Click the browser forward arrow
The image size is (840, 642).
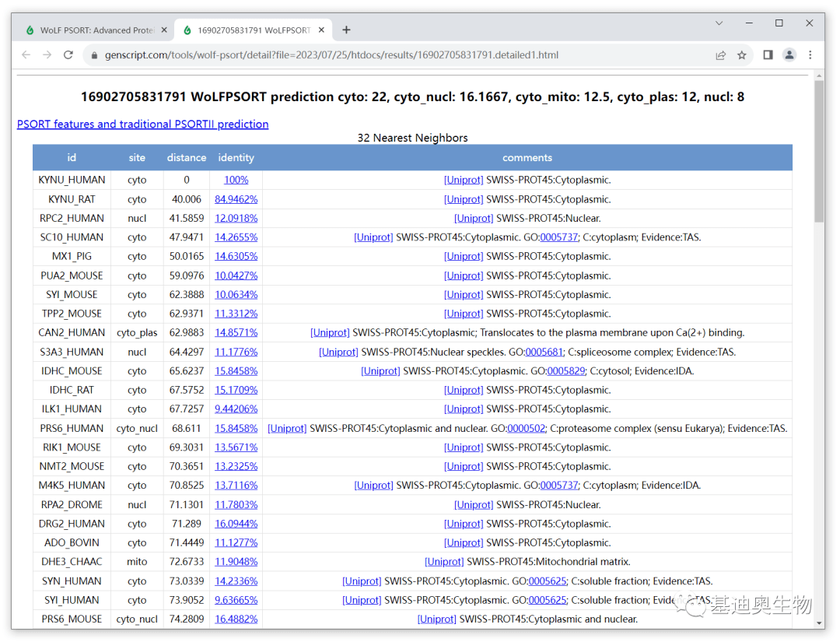click(x=47, y=55)
